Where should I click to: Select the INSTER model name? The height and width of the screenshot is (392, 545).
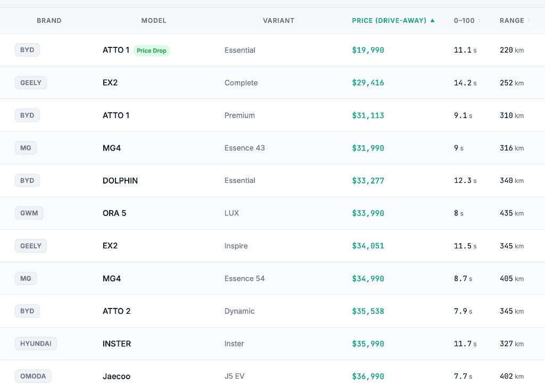pyautogui.click(x=117, y=344)
